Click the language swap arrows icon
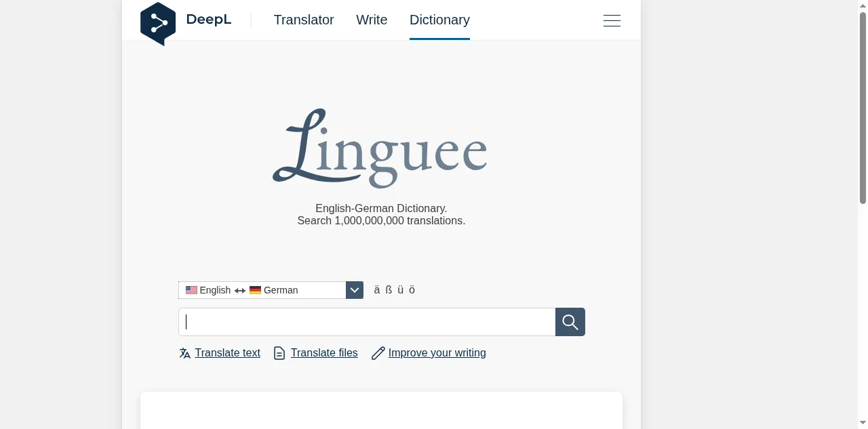This screenshot has height=429, width=868. click(240, 291)
